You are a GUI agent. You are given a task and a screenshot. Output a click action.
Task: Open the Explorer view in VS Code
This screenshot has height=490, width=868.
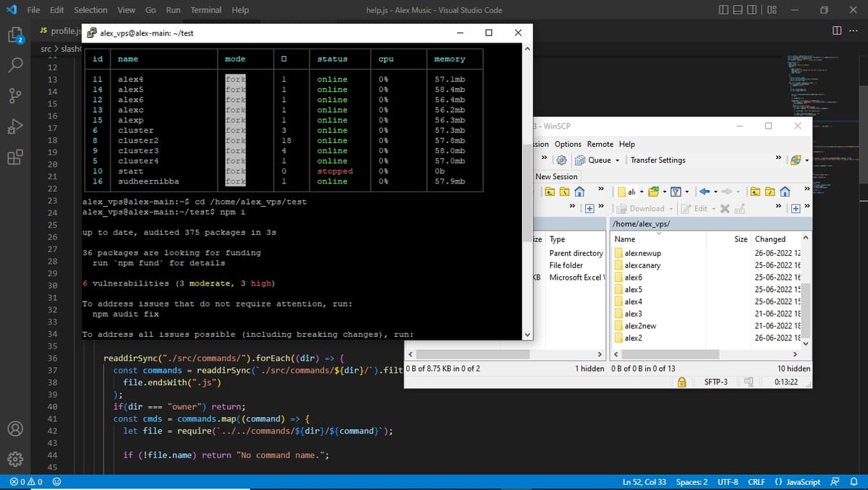click(16, 35)
